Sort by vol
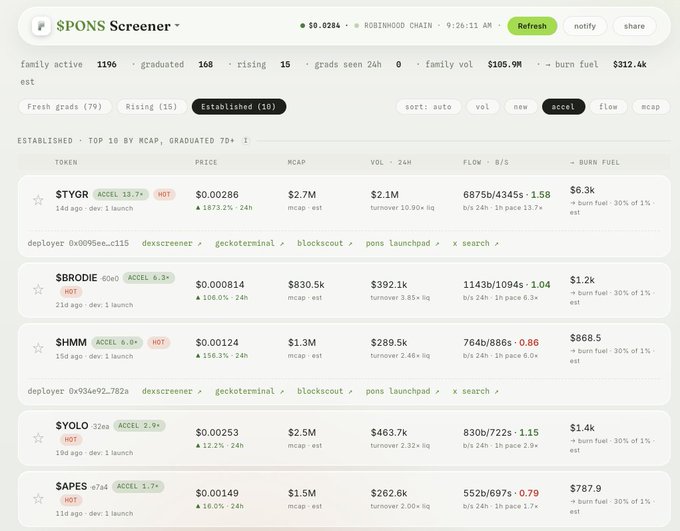Image resolution: width=680 pixels, height=531 pixels. tap(482, 107)
